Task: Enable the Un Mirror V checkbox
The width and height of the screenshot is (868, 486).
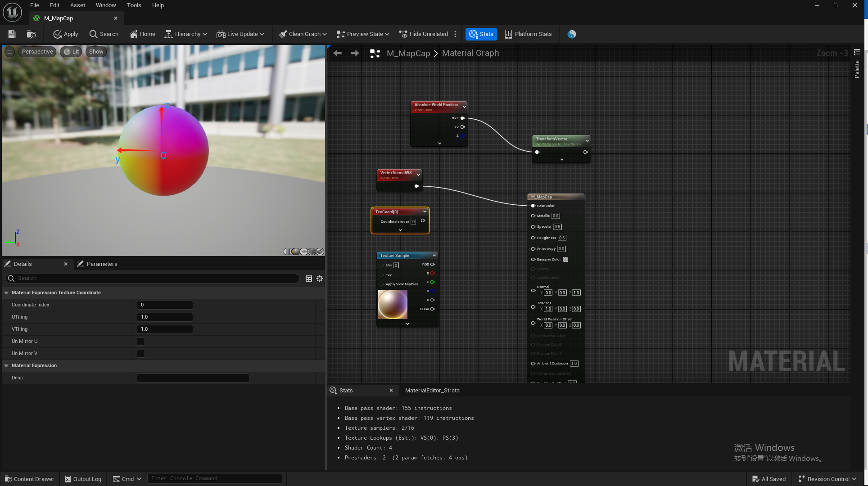Action: [x=141, y=354]
